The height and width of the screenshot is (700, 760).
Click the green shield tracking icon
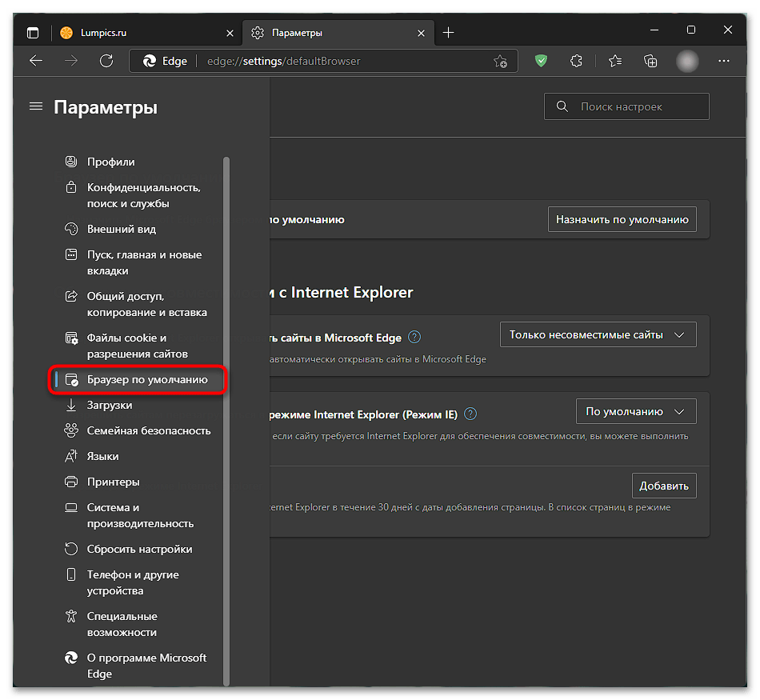(541, 61)
